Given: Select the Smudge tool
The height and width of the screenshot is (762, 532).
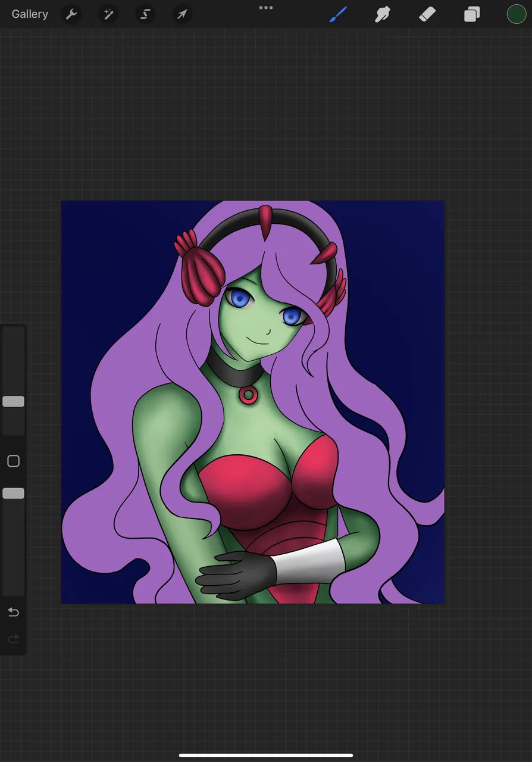Looking at the screenshot, I should point(383,14).
